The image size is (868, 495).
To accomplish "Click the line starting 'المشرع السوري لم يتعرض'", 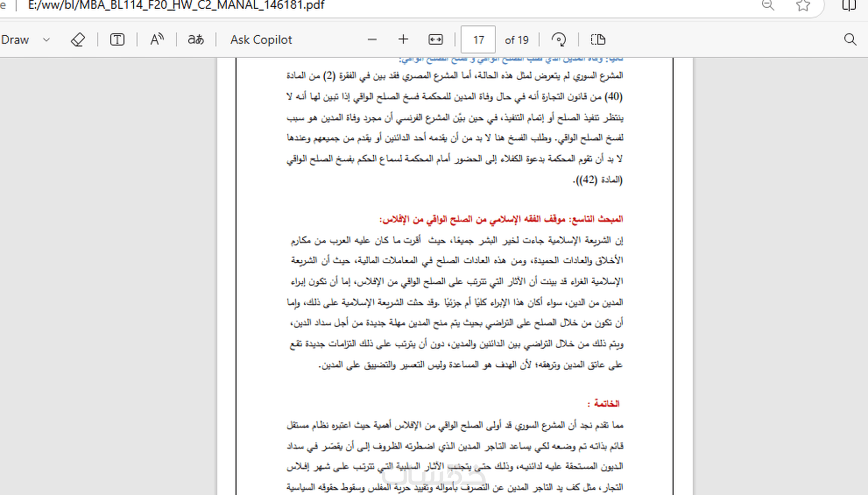I will coord(454,76).
